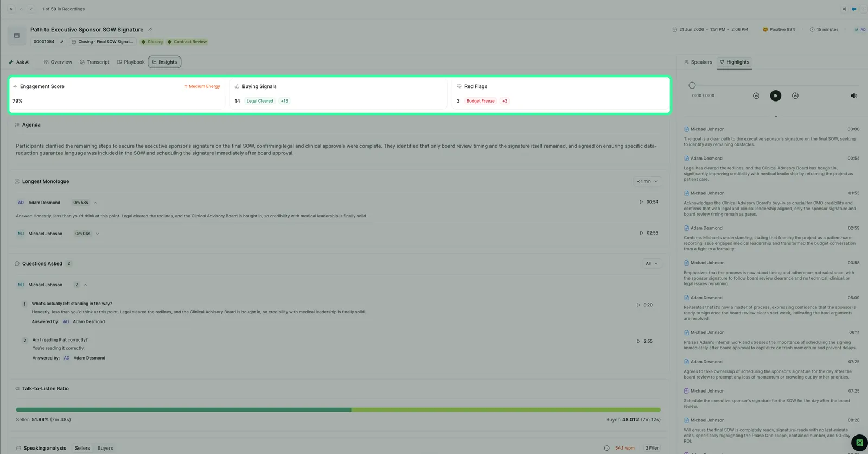The image size is (868, 454).
Task: Click the Legal Cleared buying signal tag
Action: (x=260, y=102)
